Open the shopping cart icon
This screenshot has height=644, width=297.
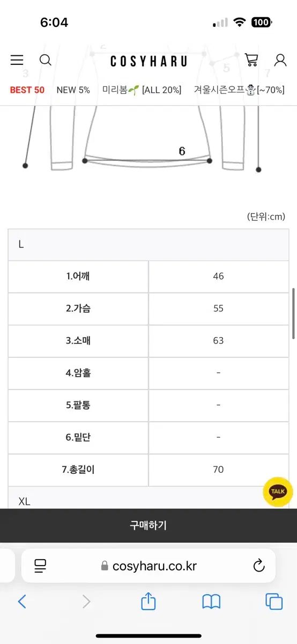(251, 60)
